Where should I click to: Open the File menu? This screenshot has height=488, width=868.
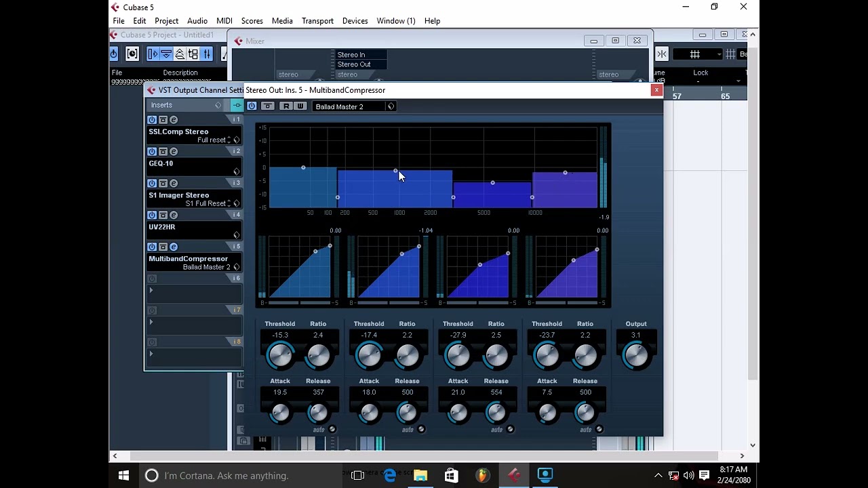point(119,21)
